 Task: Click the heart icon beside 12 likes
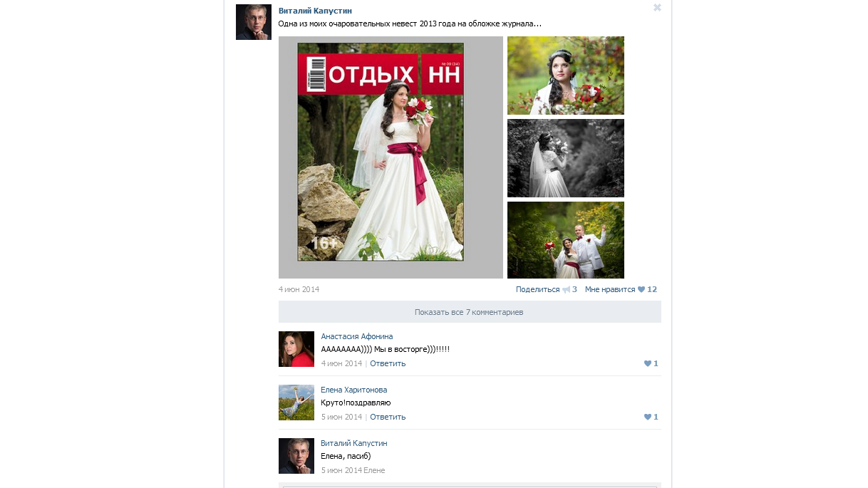point(641,290)
